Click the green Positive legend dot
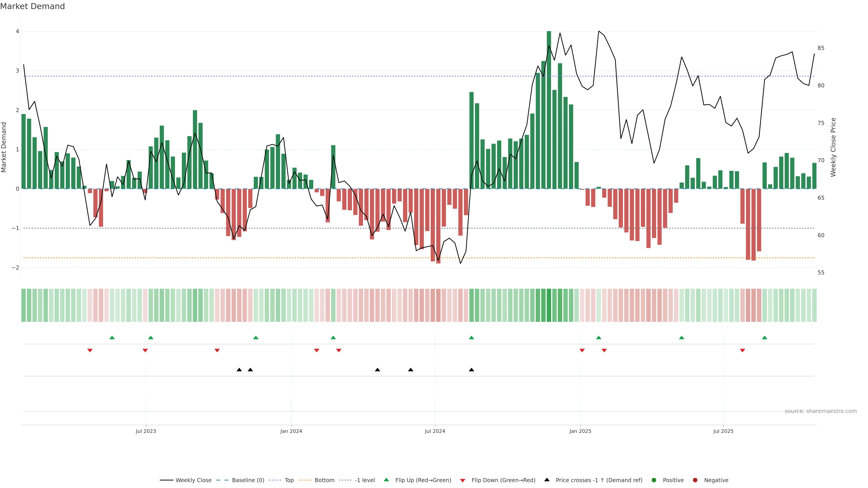Viewport: 868px width, 488px height. (654, 480)
